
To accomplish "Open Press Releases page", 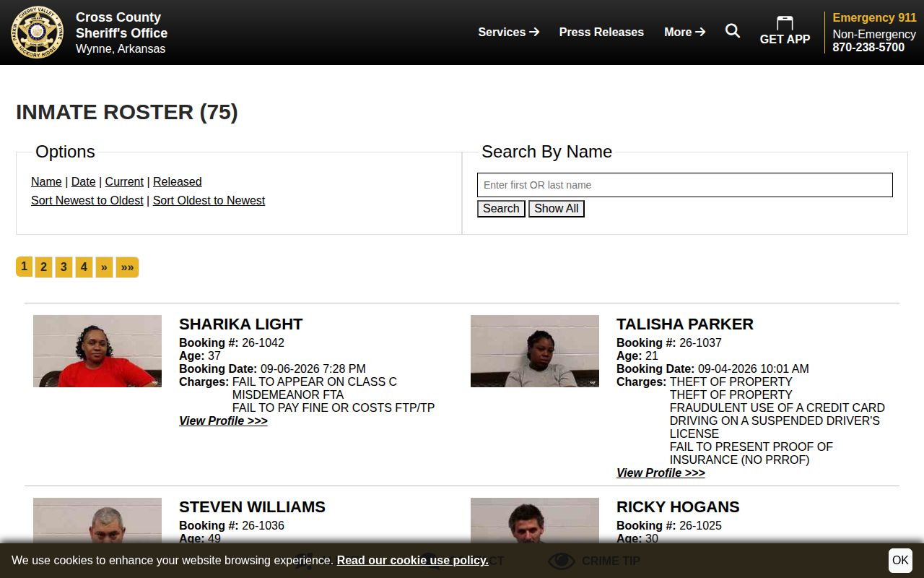I will [x=601, y=32].
